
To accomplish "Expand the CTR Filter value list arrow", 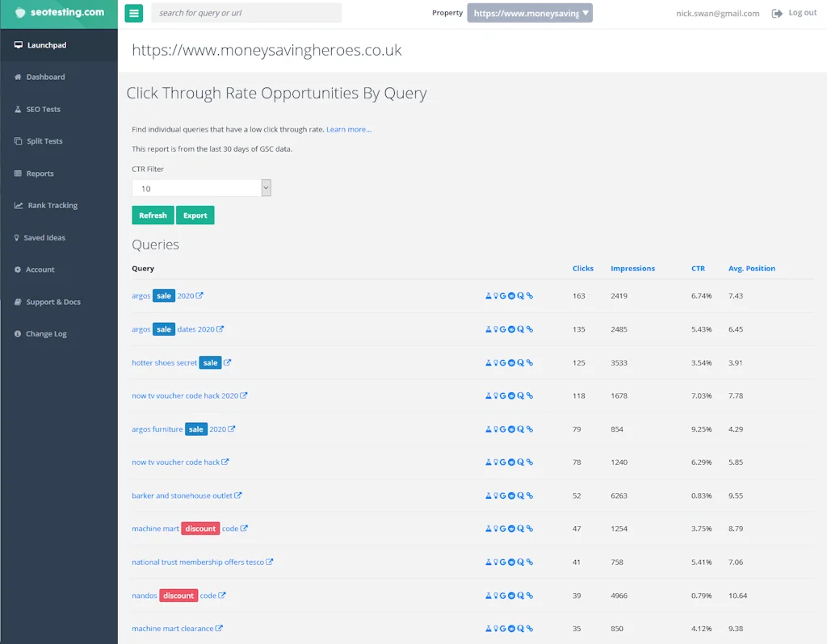I will pyautogui.click(x=265, y=187).
